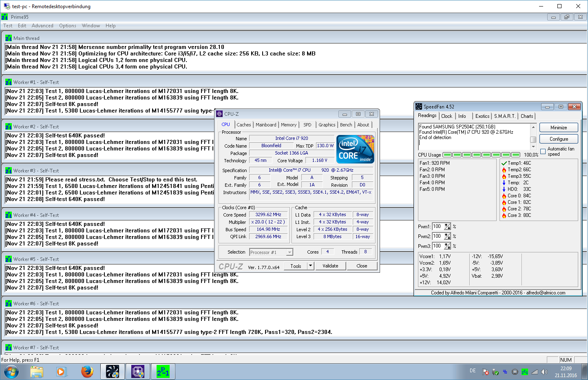Open the Advanced menu in Prime95

click(42, 26)
